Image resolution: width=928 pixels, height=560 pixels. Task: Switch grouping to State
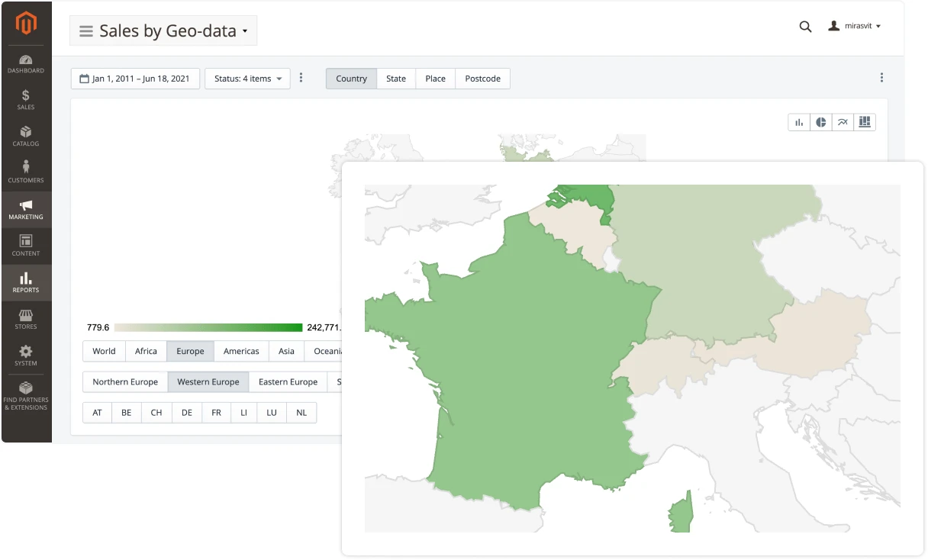click(396, 78)
